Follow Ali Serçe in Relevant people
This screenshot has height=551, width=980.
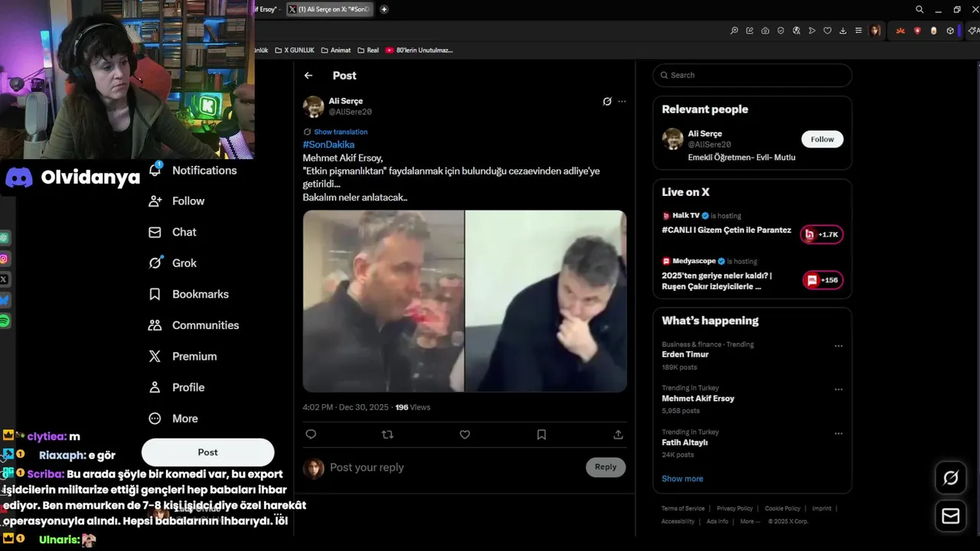click(822, 139)
